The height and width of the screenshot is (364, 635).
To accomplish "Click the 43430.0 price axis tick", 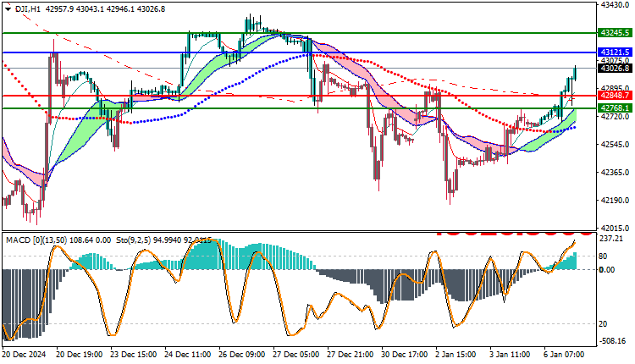I will pos(615,4).
